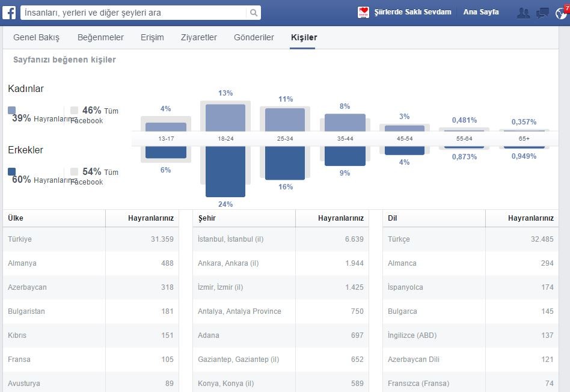Click the dark blue Erkekler legend swatch
The width and height of the screenshot is (570, 392).
(11, 171)
